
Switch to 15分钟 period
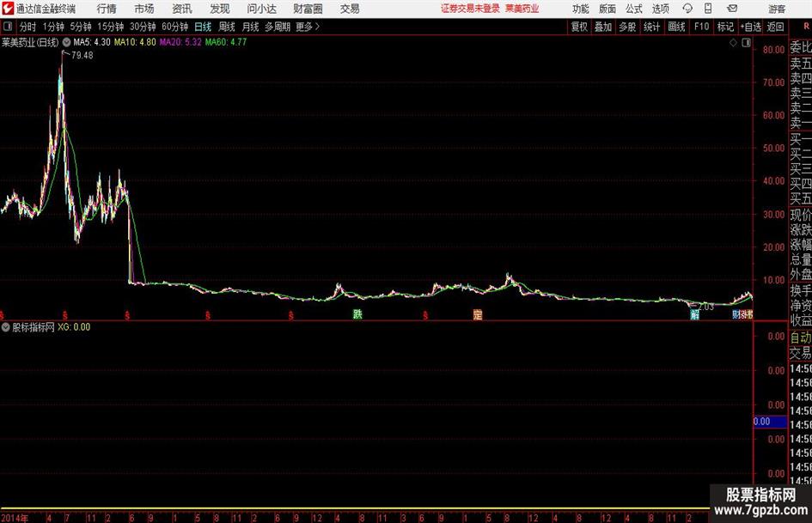click(110, 27)
